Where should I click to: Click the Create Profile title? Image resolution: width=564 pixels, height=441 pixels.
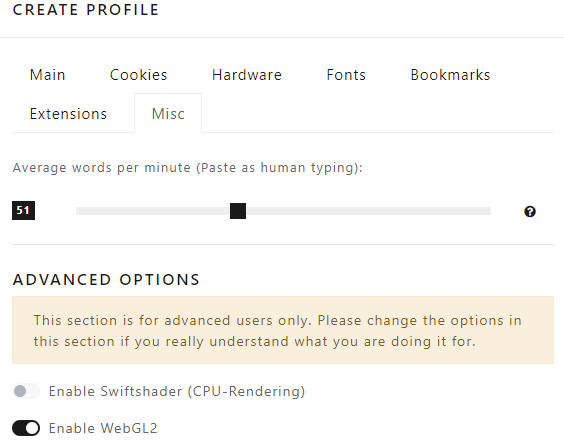[86, 10]
